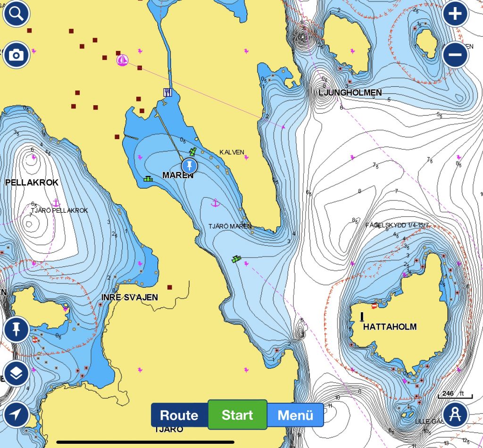This screenshot has height=448, width=483.
Task: Tap the pink sailboat marker
Action: (122, 60)
